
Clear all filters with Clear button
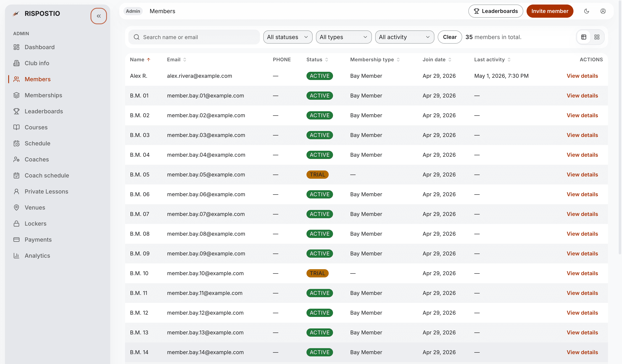(450, 37)
